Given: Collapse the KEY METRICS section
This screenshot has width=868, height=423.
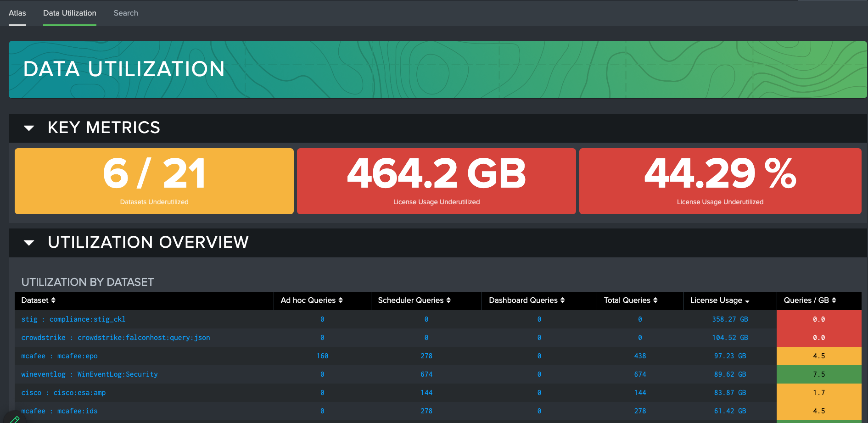Looking at the screenshot, I should (x=28, y=128).
